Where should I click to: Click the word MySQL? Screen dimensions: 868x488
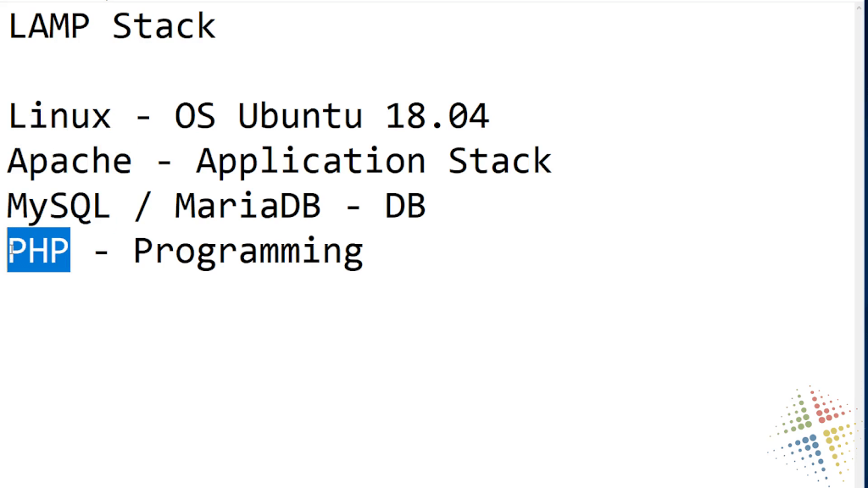coord(58,207)
